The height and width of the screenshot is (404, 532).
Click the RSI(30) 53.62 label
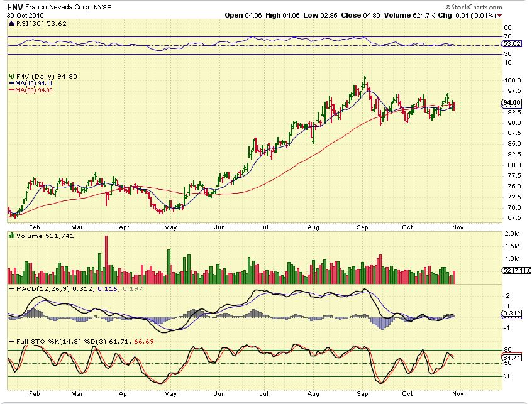pyautogui.click(x=41, y=24)
